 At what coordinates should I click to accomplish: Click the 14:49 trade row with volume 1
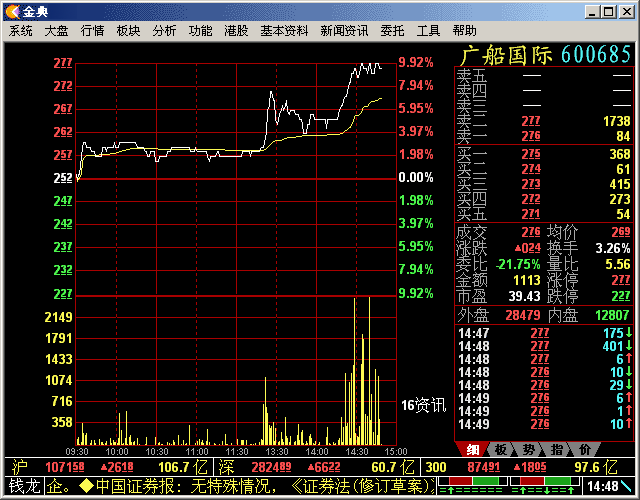(544, 411)
